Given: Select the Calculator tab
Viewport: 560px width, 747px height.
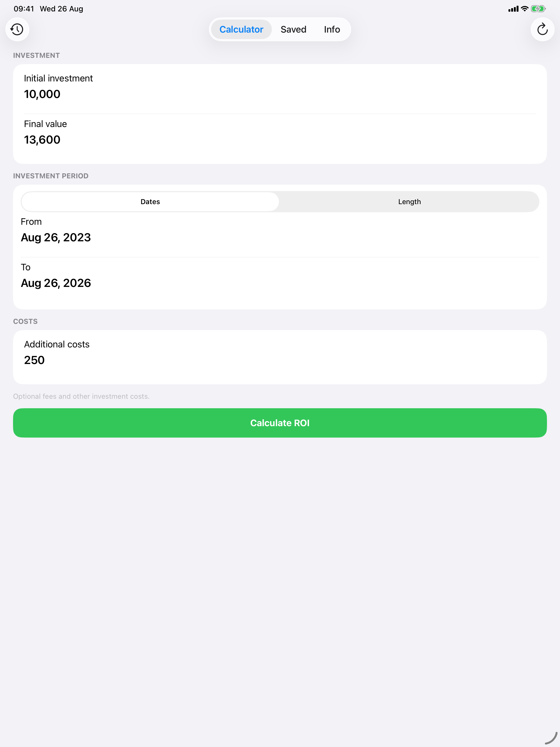Looking at the screenshot, I should [241, 29].
